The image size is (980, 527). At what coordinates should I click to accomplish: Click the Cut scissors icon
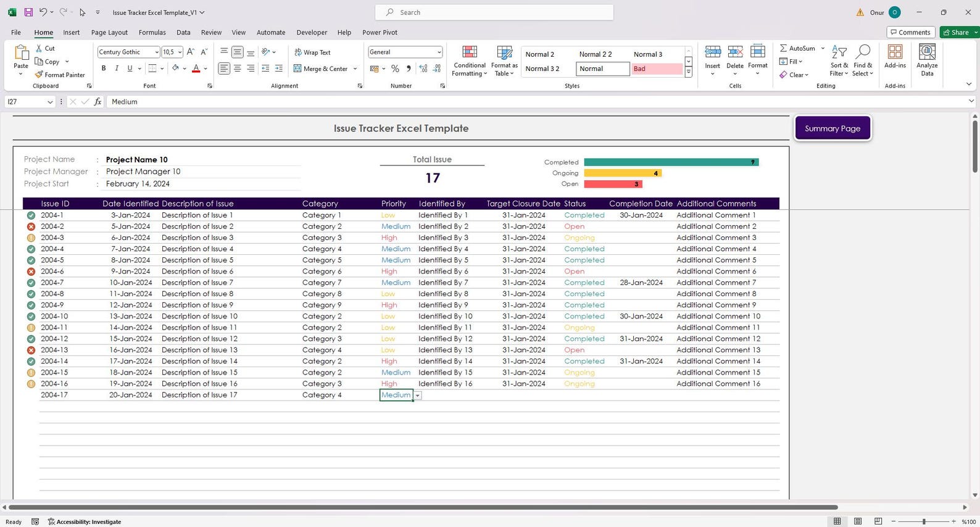[x=39, y=48]
